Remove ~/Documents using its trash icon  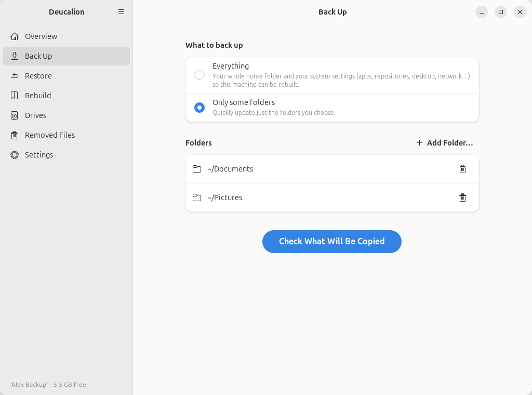coord(462,169)
